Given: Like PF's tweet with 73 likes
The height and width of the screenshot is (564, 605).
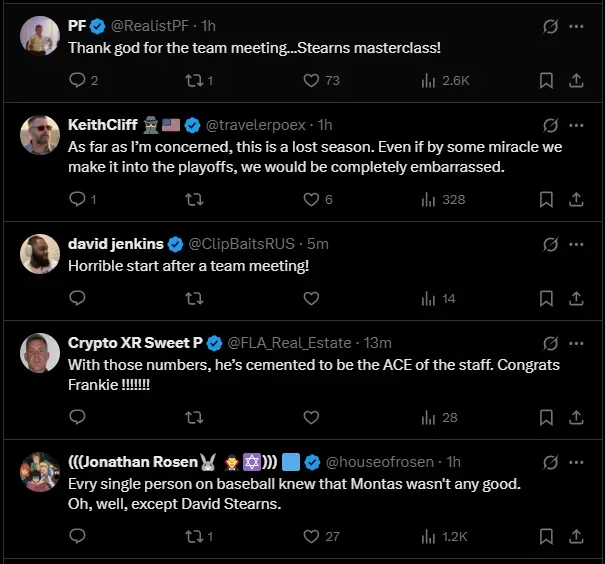Looking at the screenshot, I should pyautogui.click(x=311, y=81).
